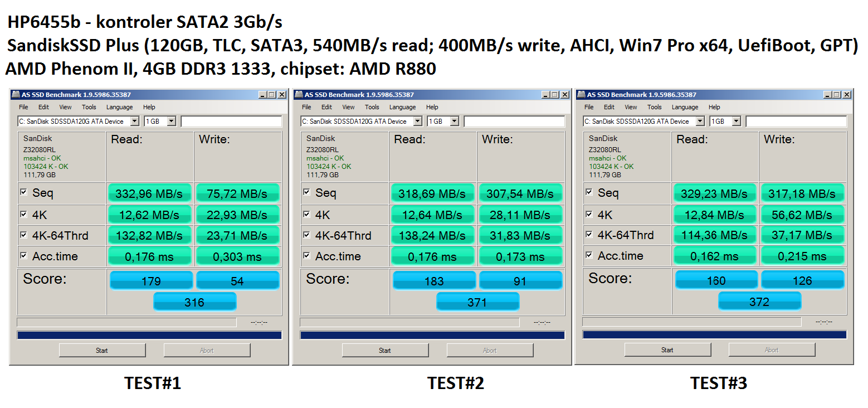This screenshot has width=868, height=408.
Task: Open the Help menu in the TEST#3 window
Action: (x=715, y=107)
